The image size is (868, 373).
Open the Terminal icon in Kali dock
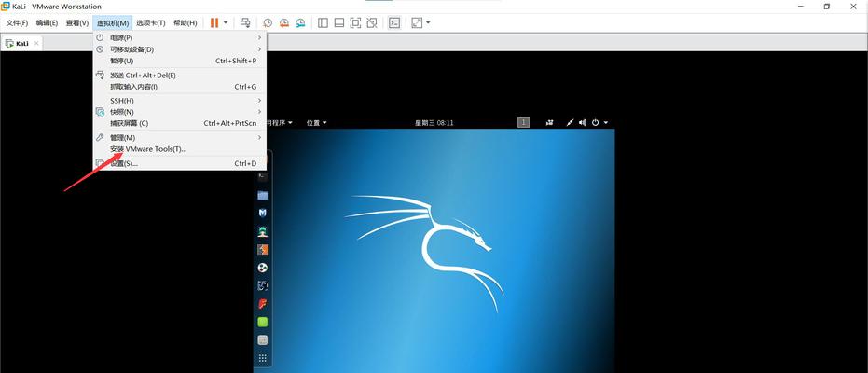point(262,176)
